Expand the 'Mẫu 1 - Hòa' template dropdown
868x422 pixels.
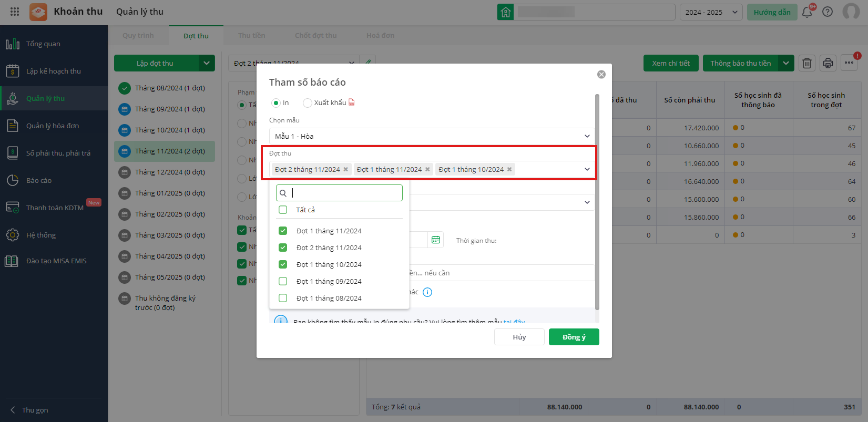click(x=587, y=136)
